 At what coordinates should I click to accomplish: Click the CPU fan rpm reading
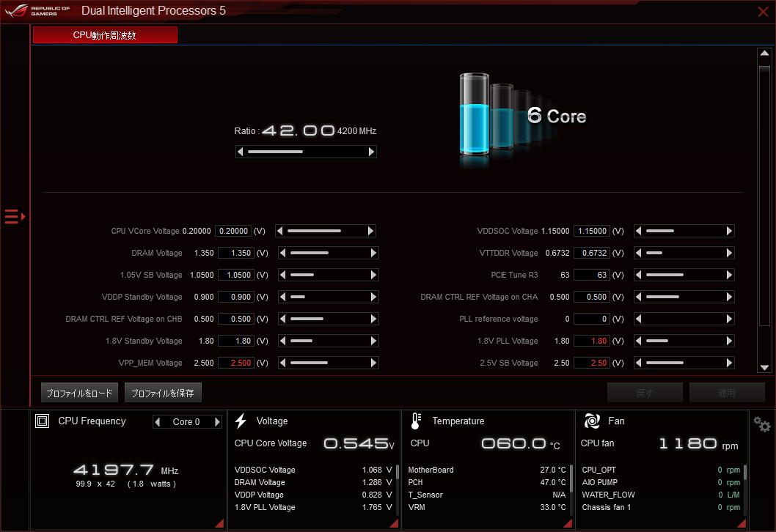pyautogui.click(x=698, y=443)
